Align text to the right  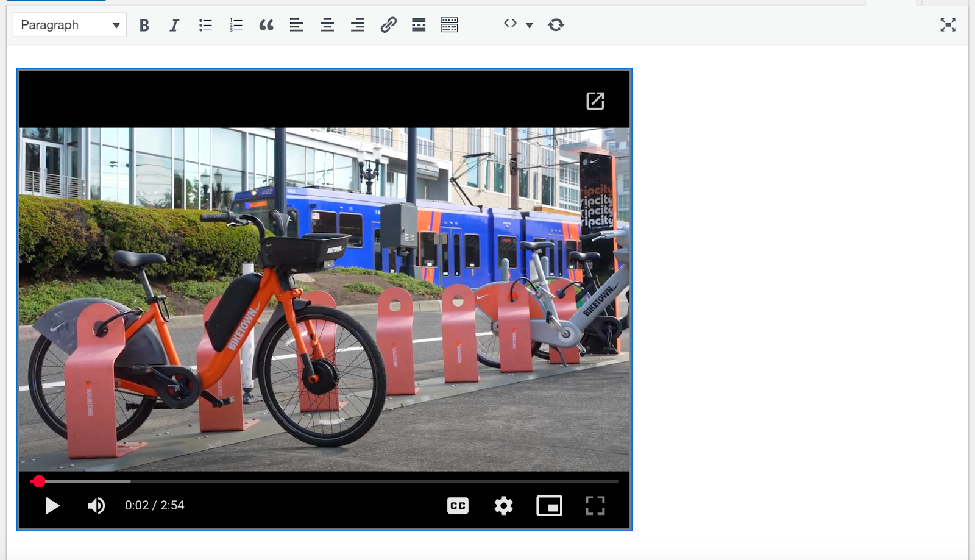(358, 25)
